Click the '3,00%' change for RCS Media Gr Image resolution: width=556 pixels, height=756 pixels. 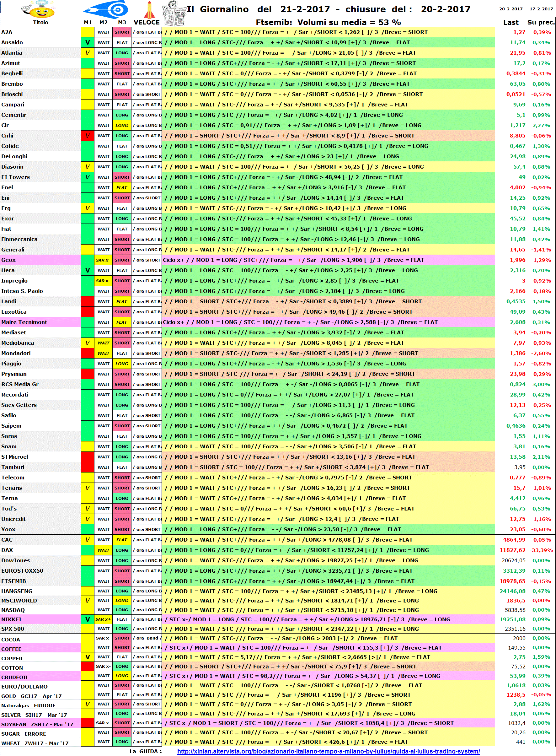pyautogui.click(x=541, y=384)
